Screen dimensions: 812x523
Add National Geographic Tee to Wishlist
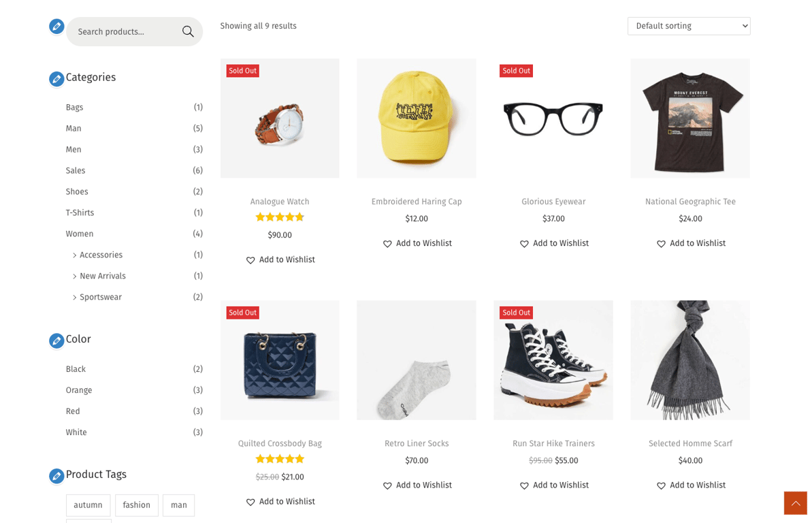point(690,242)
